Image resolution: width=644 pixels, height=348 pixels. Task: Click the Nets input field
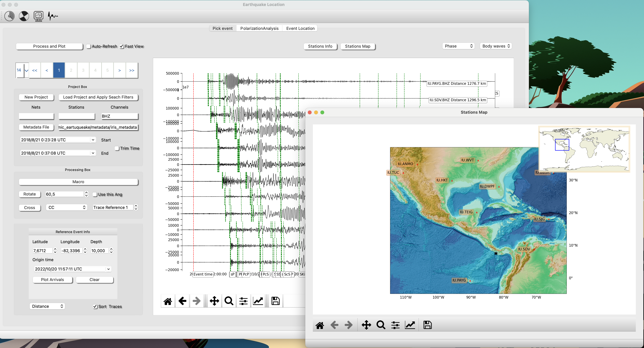click(36, 116)
